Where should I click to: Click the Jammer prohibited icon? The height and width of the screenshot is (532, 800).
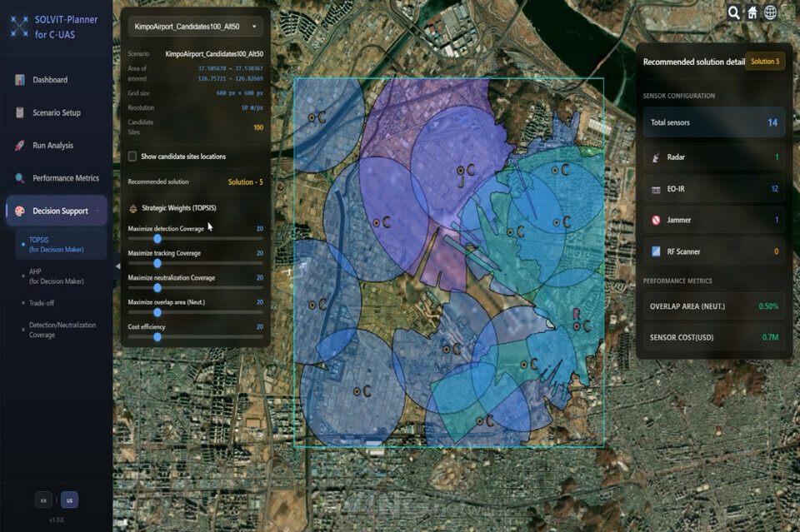click(x=656, y=220)
